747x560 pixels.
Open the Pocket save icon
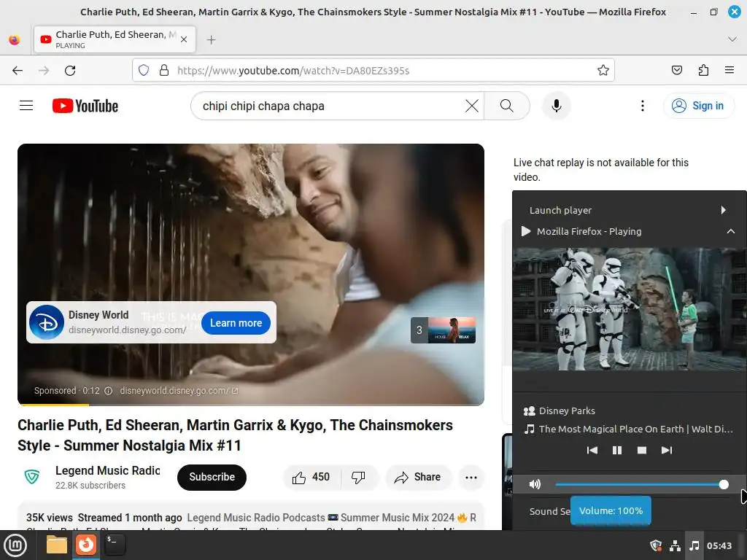(x=676, y=71)
